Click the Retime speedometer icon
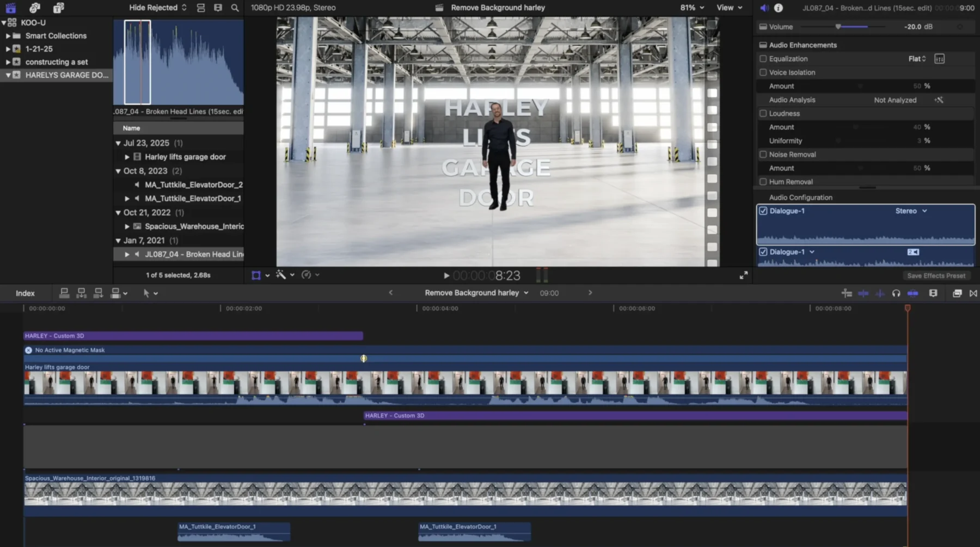This screenshot has height=547, width=980. pos(306,275)
